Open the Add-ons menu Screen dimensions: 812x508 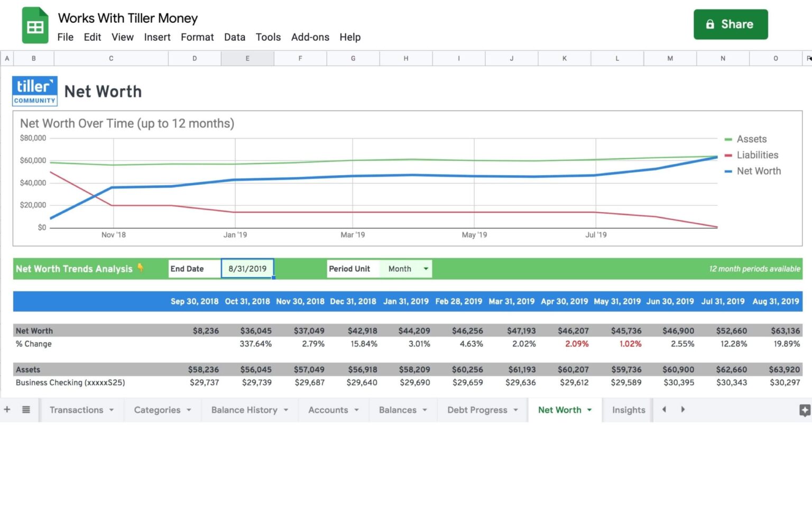click(310, 37)
